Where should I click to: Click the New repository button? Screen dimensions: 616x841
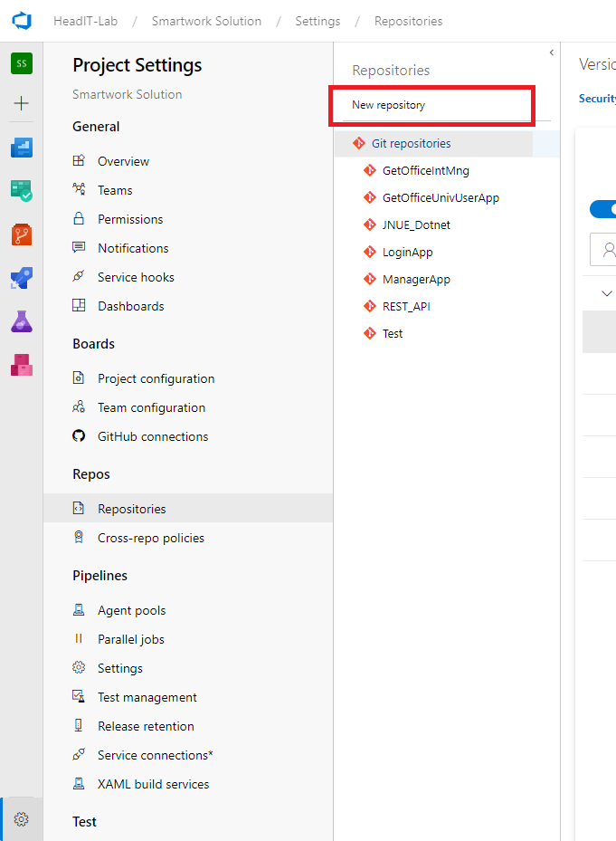click(388, 105)
